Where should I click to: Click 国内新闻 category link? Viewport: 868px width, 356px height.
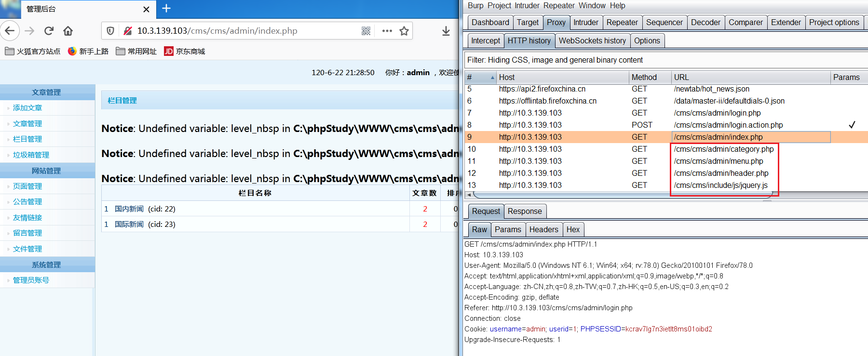point(129,209)
